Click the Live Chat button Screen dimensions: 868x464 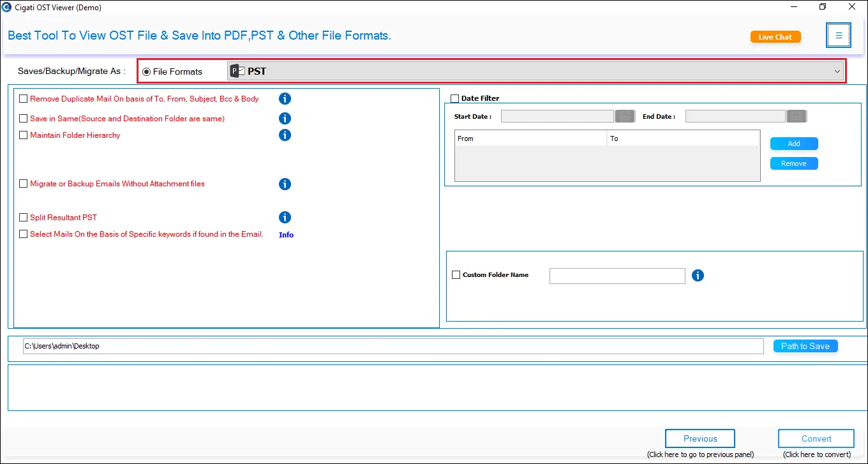tap(775, 37)
